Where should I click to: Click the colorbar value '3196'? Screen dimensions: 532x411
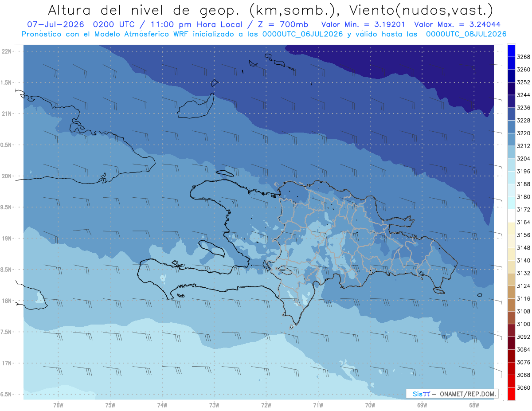coord(524,171)
